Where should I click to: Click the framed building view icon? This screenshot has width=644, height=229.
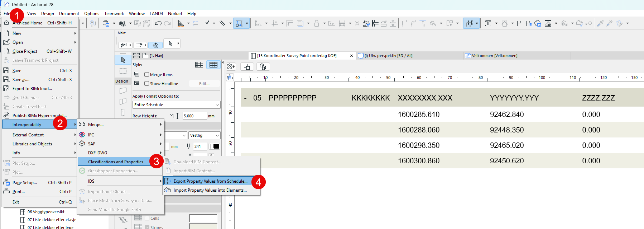pyautogui.click(x=548, y=23)
